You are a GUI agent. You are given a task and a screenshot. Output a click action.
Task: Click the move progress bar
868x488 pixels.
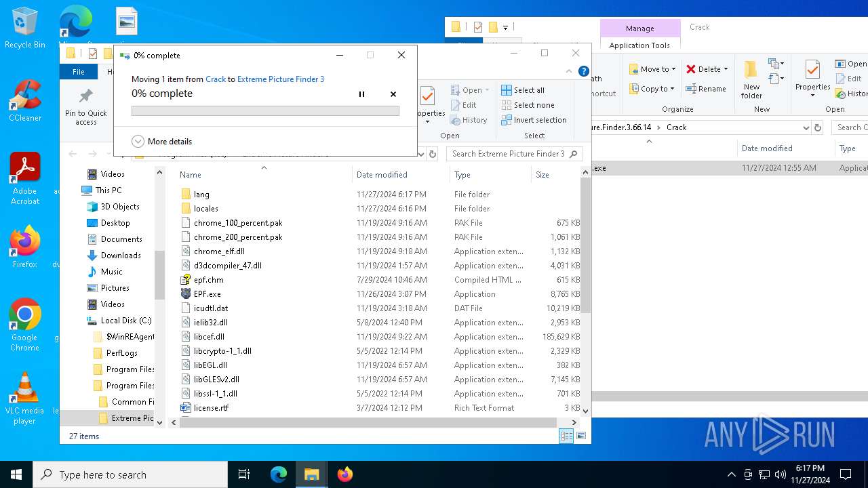265,110
